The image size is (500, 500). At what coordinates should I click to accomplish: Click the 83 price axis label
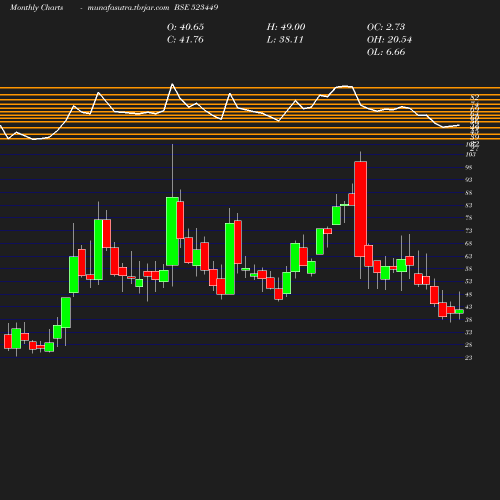[x=469, y=205]
